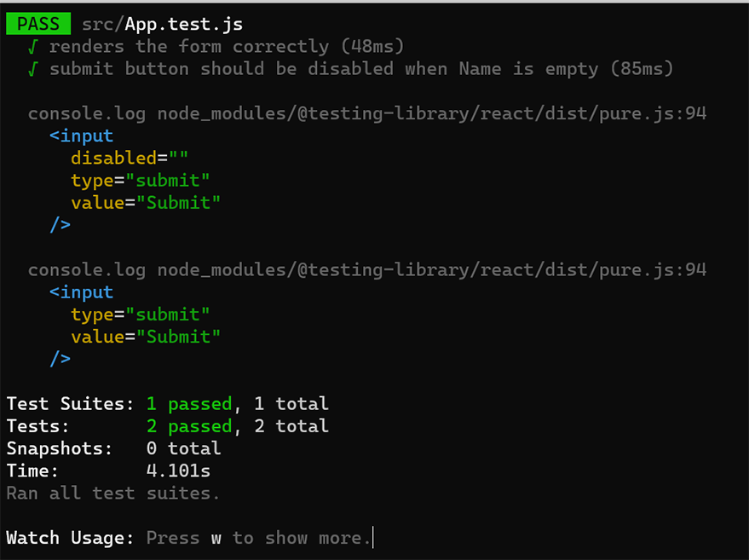This screenshot has width=749, height=560.
Task: Click 'submit button should be disabled' test line
Action: point(361,69)
